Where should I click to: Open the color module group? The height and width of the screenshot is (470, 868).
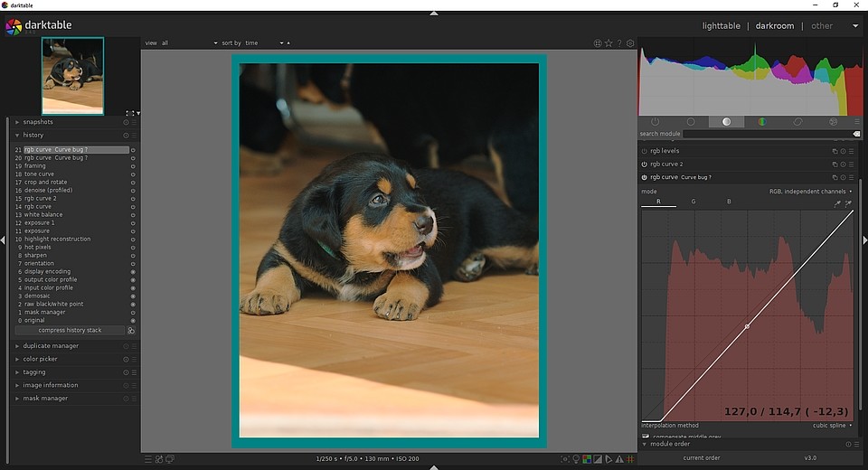tap(761, 121)
